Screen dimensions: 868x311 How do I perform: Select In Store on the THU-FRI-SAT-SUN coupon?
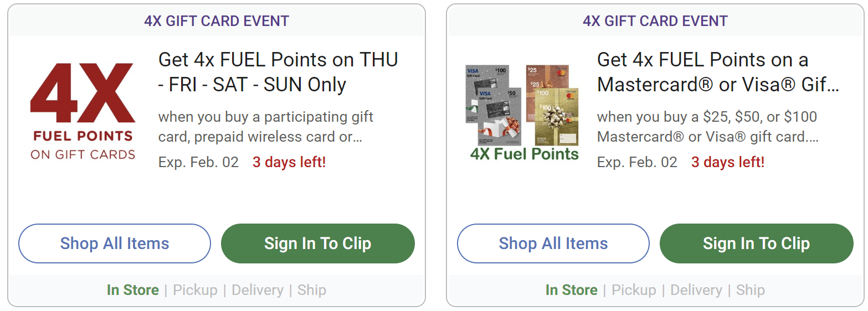[x=133, y=290]
